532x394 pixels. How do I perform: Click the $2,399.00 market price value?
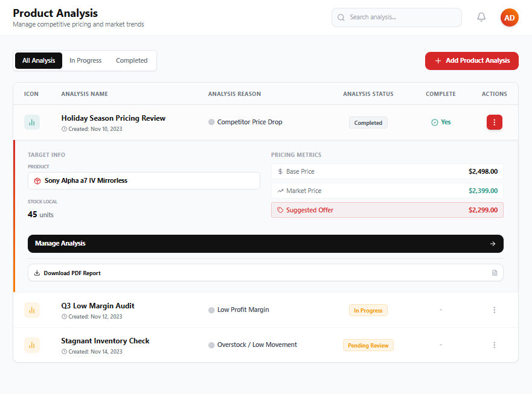[483, 191]
